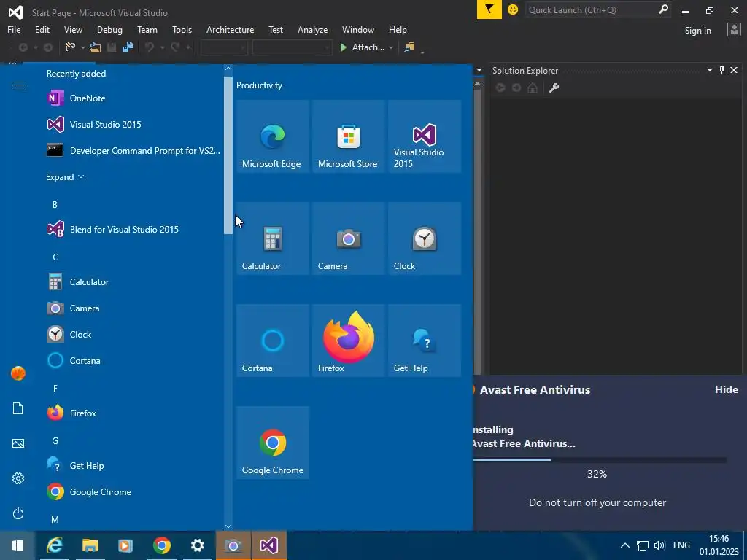The height and width of the screenshot is (560, 747).
Task: Click the account avatar icon near Sign in
Action: (734, 30)
